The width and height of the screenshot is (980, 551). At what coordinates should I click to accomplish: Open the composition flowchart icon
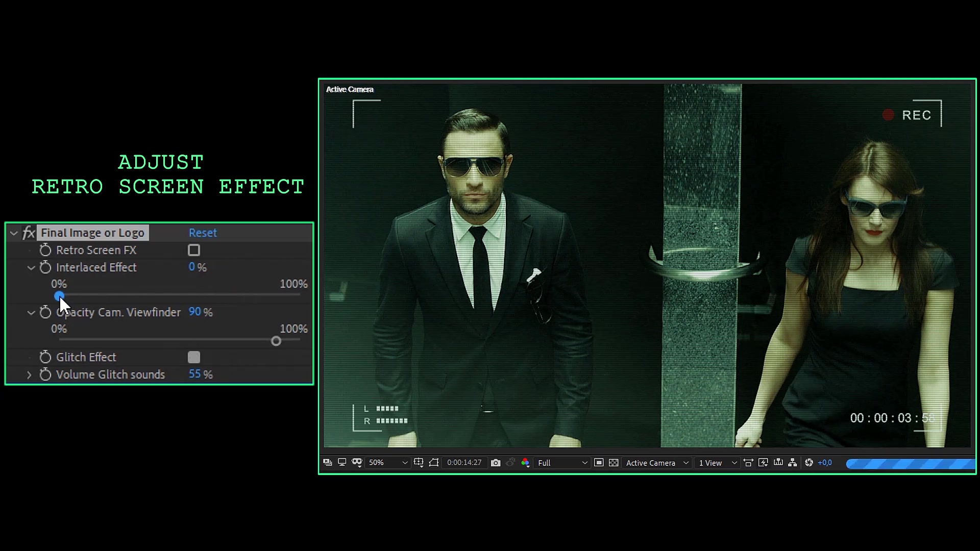pyautogui.click(x=793, y=463)
